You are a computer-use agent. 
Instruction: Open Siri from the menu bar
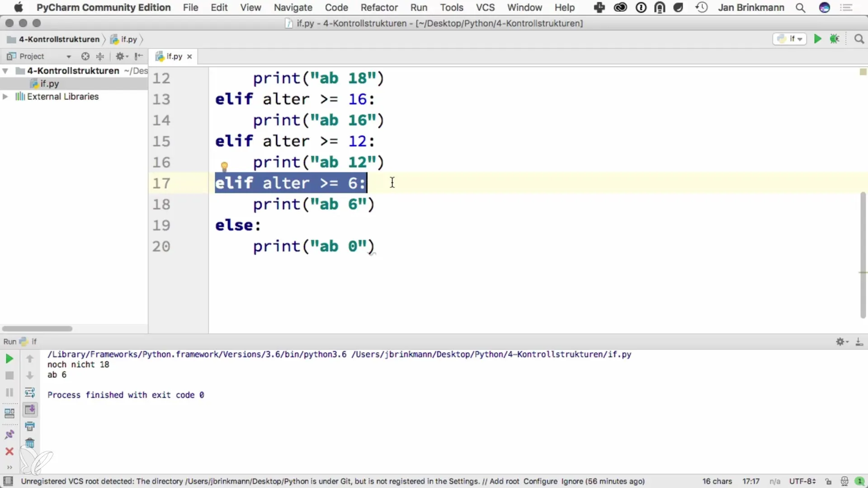(825, 7)
